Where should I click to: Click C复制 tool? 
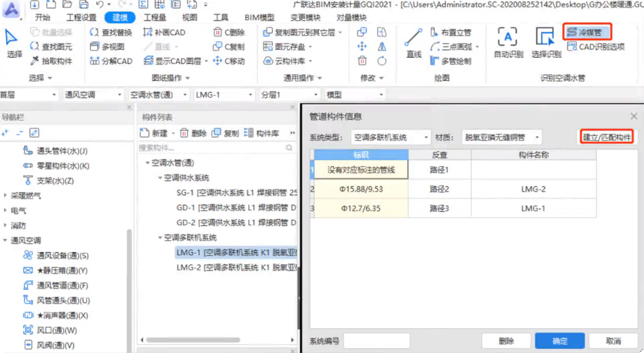229,47
